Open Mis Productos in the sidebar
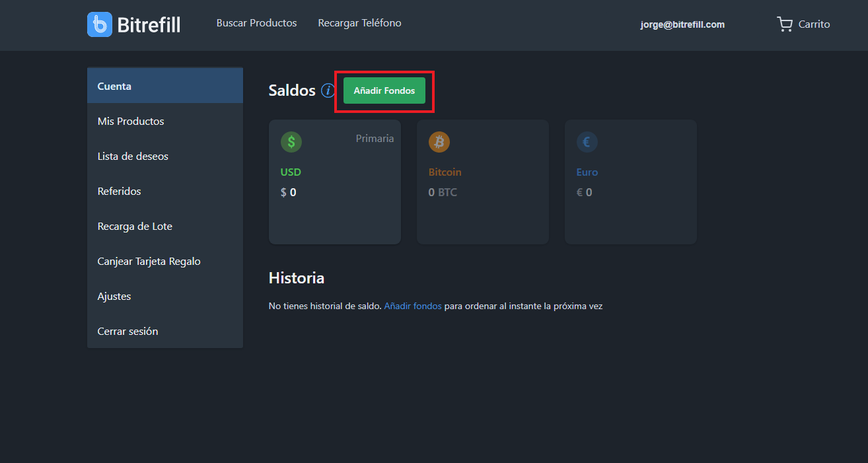The width and height of the screenshot is (868, 463). click(165, 121)
